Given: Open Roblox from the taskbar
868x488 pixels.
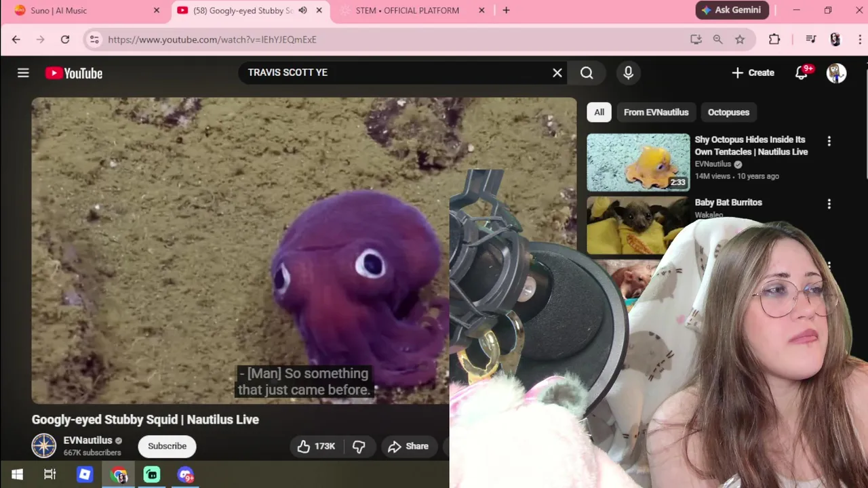Looking at the screenshot, I should click(85, 474).
